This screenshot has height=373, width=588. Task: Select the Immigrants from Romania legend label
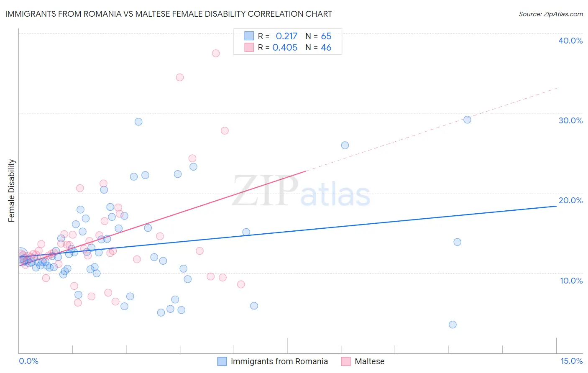(279, 361)
